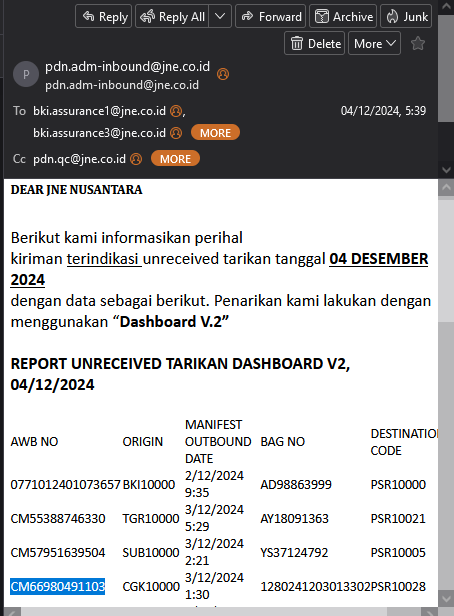Select recipient bki.assurance3@jne.co.id

pyautogui.click(x=99, y=133)
